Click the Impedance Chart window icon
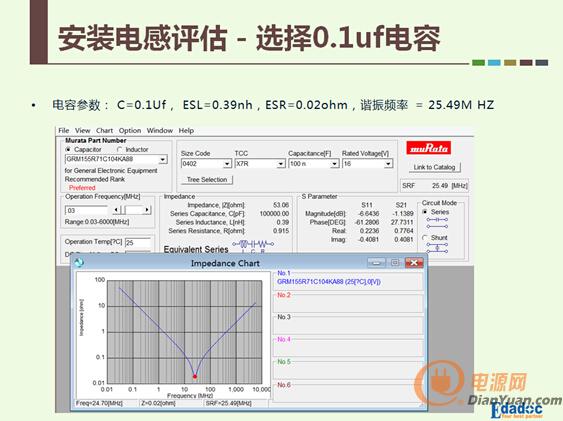 pos(79,263)
